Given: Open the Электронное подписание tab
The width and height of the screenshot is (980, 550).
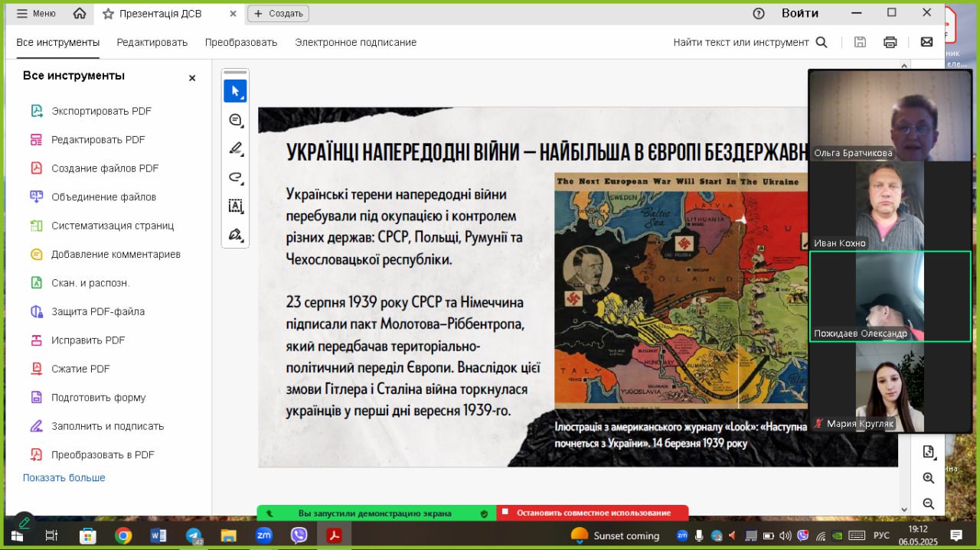Looking at the screenshot, I should pos(356,42).
